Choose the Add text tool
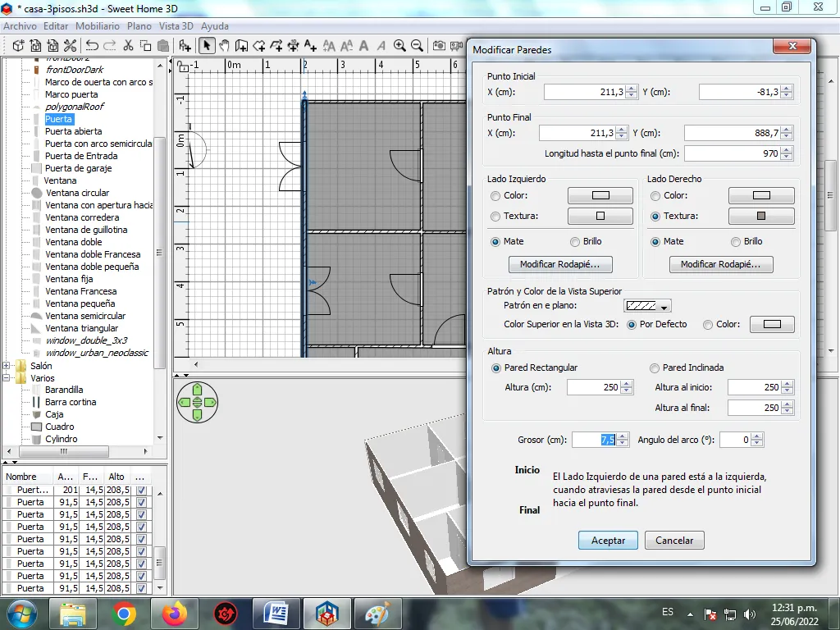Screen dimensions: 840x630 [310, 46]
